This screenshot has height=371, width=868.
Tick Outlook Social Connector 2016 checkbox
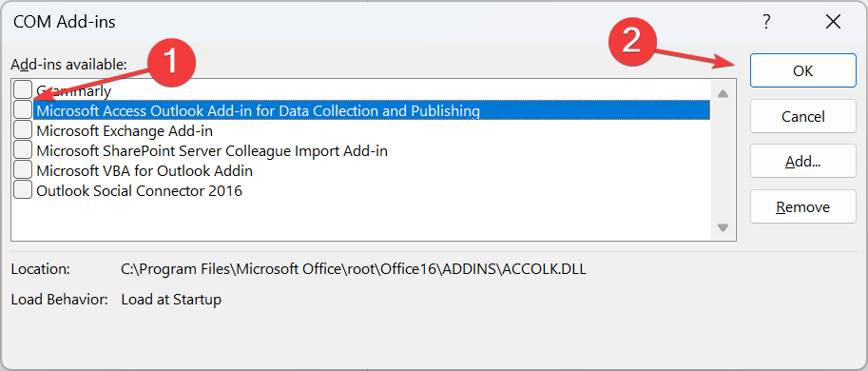(23, 189)
